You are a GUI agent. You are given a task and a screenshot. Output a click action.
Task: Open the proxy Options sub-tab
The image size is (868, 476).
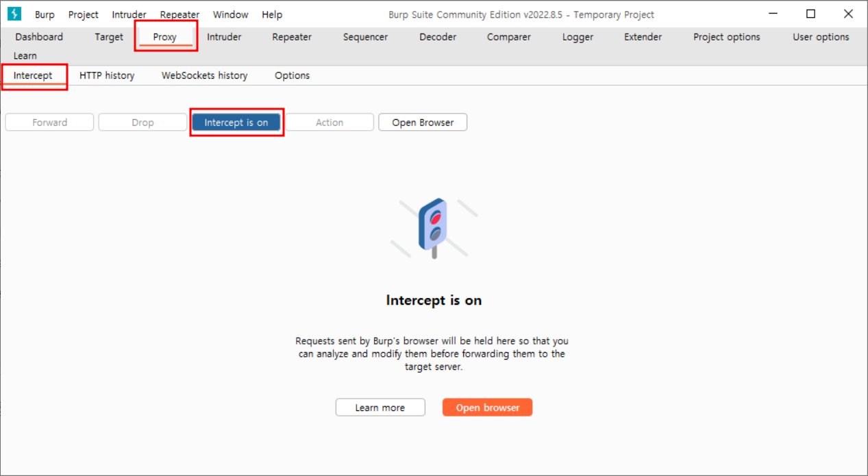pos(293,75)
